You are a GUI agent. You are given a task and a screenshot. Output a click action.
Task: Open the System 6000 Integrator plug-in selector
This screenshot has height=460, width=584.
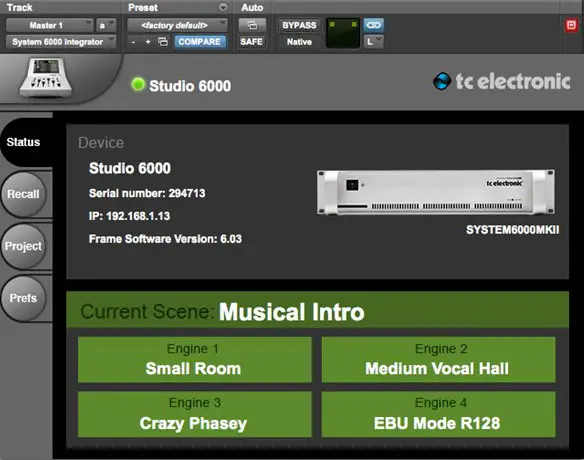pyautogui.click(x=61, y=42)
